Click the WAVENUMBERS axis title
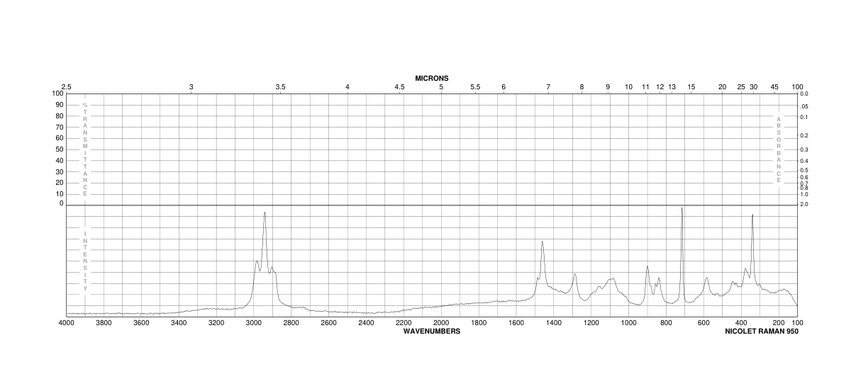Screen dimensions: 868x374 pyautogui.click(x=432, y=331)
